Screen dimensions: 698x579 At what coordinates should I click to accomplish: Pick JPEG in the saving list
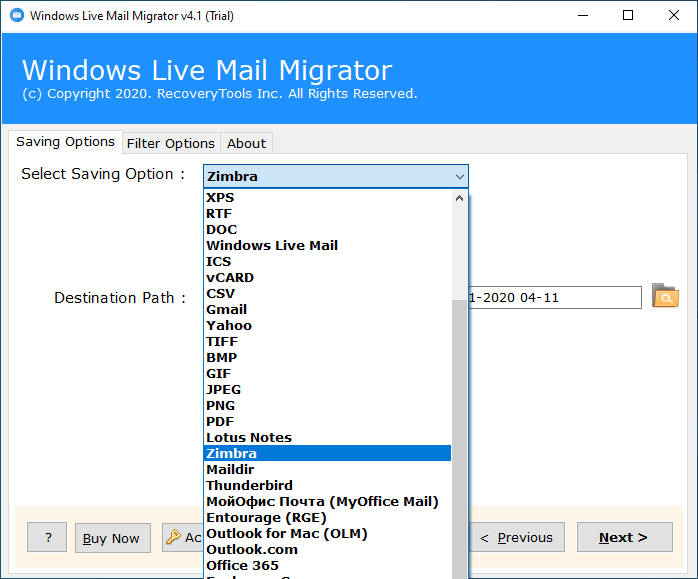point(327,390)
